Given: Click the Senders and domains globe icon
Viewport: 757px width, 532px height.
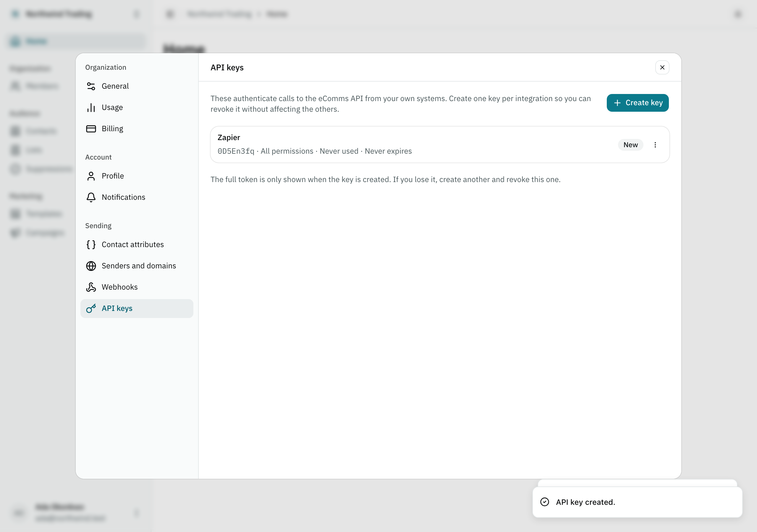Looking at the screenshot, I should (91, 266).
